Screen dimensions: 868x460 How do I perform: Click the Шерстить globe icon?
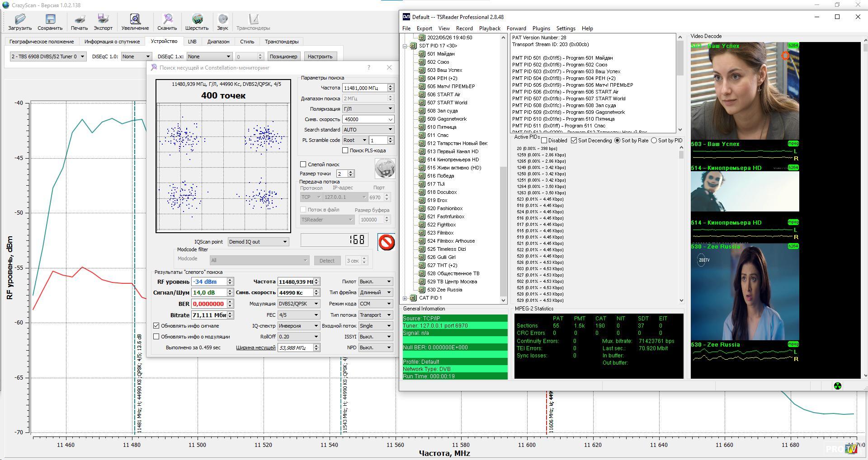[197, 19]
